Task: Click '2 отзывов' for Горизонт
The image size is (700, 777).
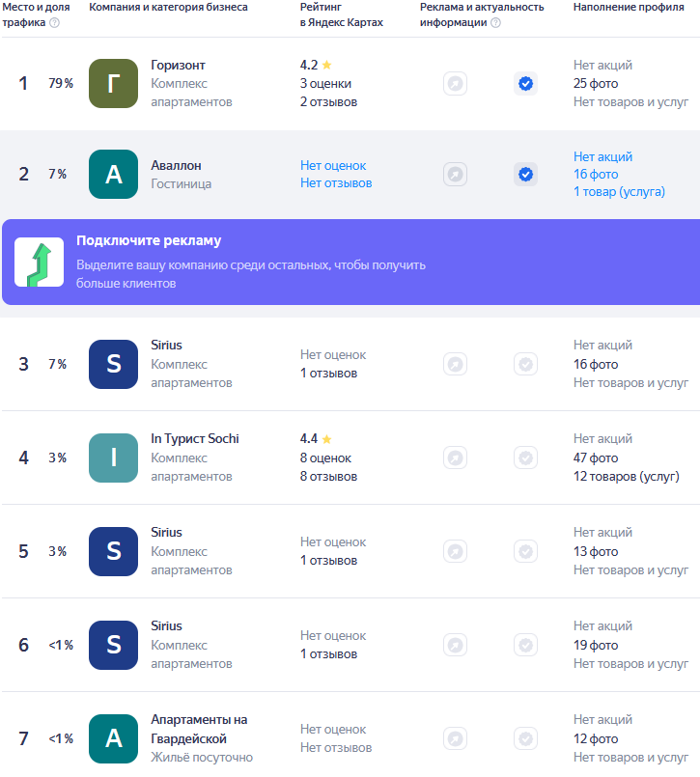Action: click(x=328, y=102)
